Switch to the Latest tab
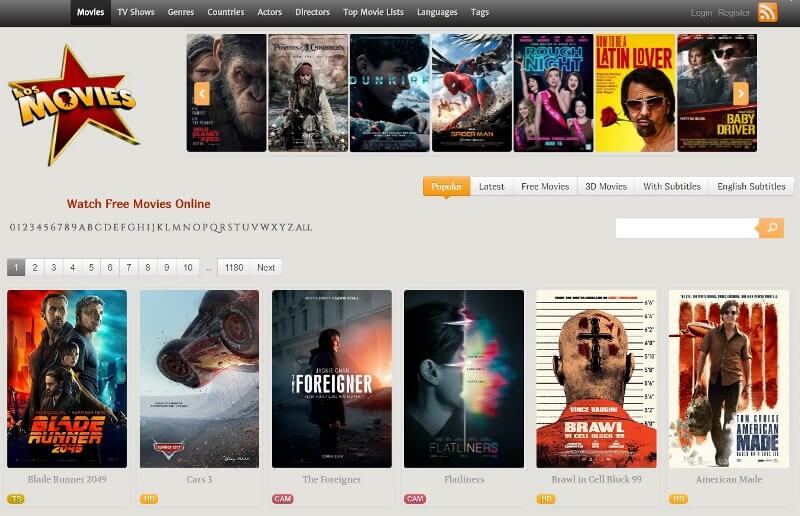The width and height of the screenshot is (800, 516). pos(491,186)
